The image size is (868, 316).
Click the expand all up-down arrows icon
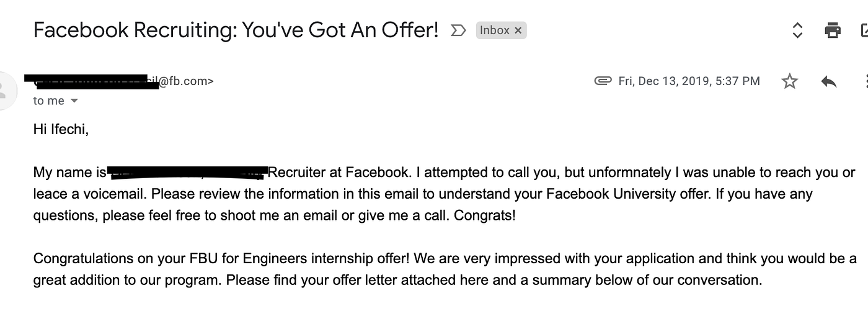[798, 30]
